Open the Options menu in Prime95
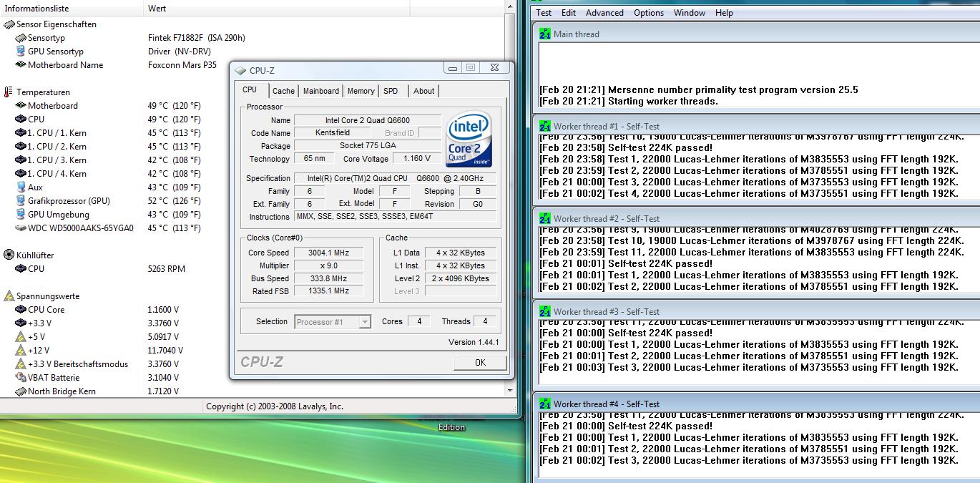Screen dimensions: 980x483 (x=649, y=13)
